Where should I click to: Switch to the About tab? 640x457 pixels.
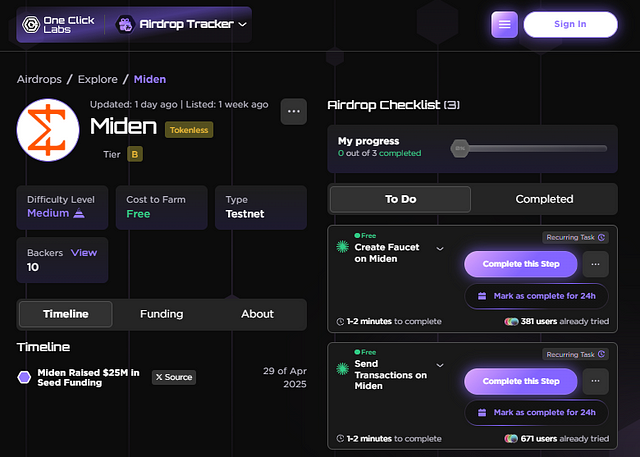pos(257,314)
